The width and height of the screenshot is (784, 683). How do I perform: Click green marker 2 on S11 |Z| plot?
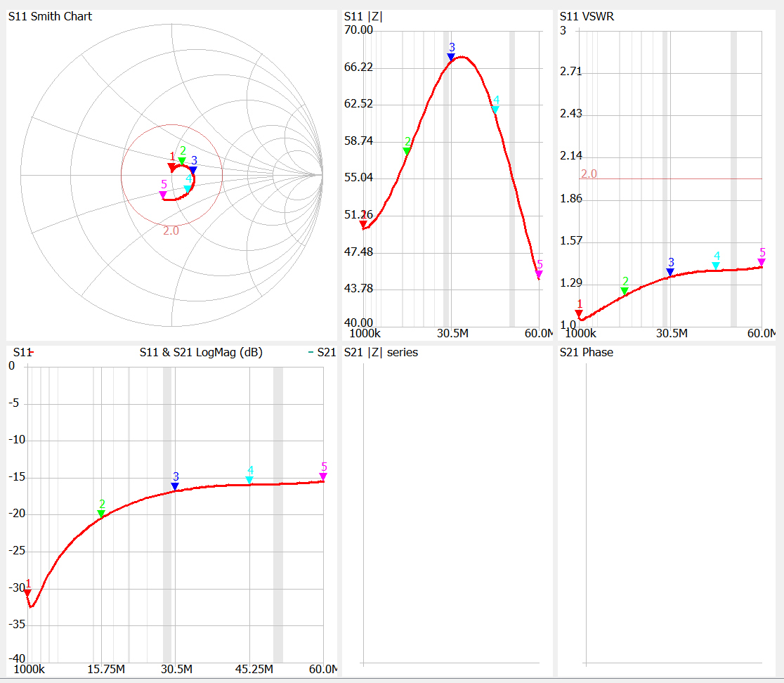coord(407,151)
